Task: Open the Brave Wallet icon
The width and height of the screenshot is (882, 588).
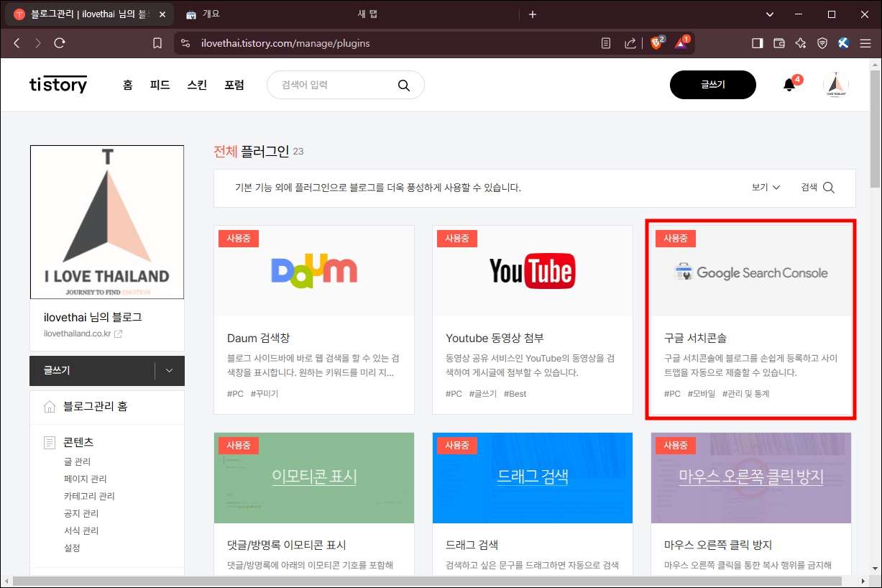Action: coord(778,43)
